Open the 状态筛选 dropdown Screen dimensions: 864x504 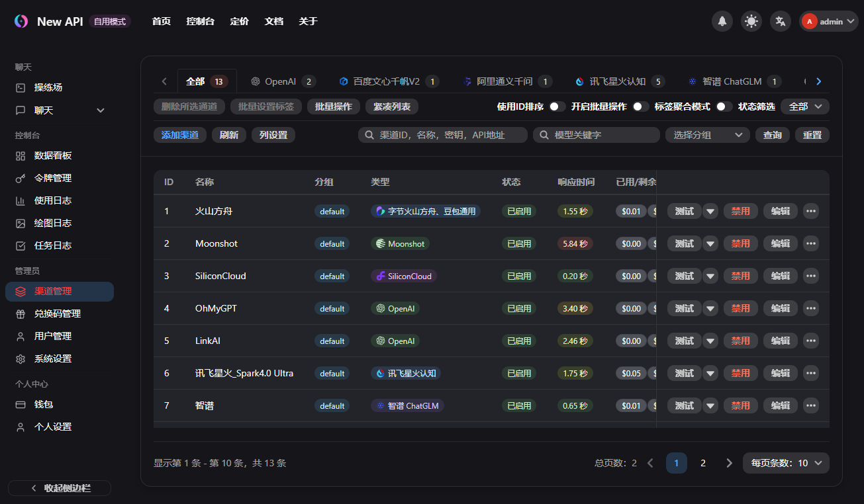coord(804,106)
